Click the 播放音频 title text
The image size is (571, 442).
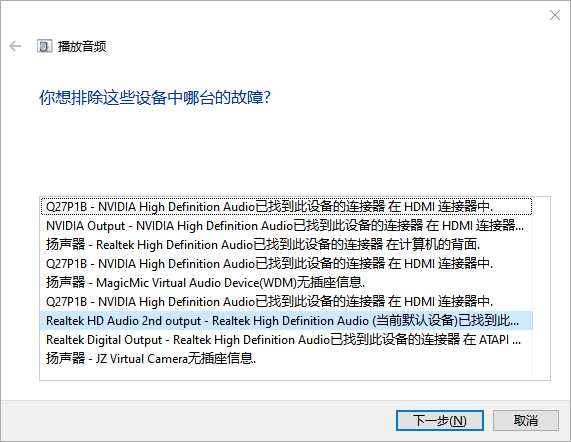[82, 46]
